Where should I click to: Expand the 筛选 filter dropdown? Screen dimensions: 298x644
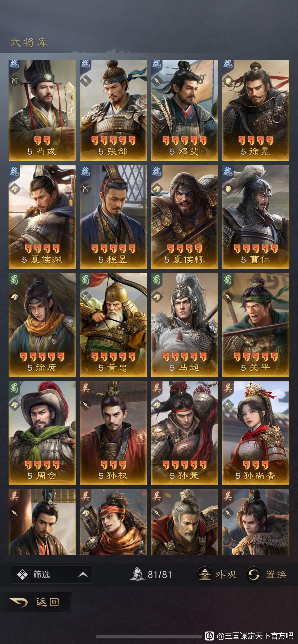51,574
